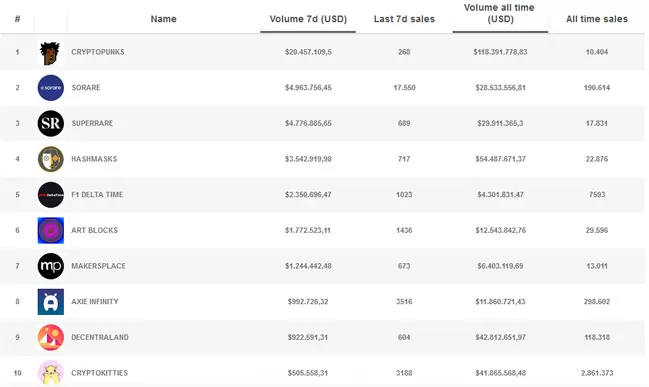
Task: Open the Axie Infinity icon
Action: (x=50, y=302)
